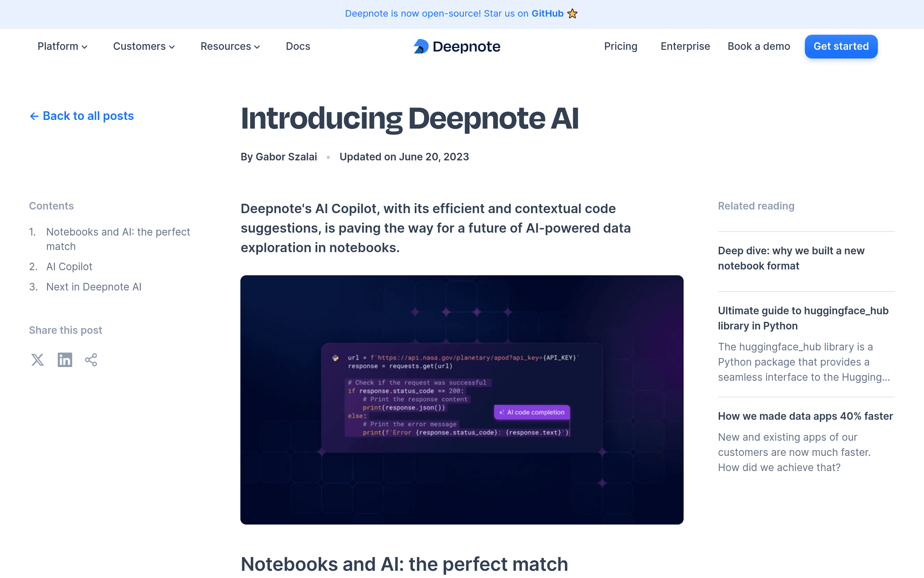Click the Get started button
Viewport: 924px width, 578px height.
[x=841, y=46]
